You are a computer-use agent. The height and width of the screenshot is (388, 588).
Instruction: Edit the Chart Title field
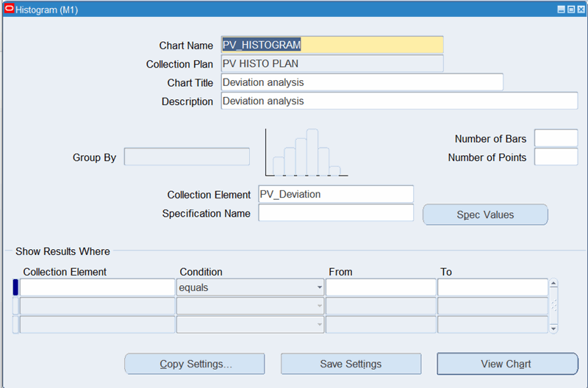pyautogui.click(x=362, y=82)
